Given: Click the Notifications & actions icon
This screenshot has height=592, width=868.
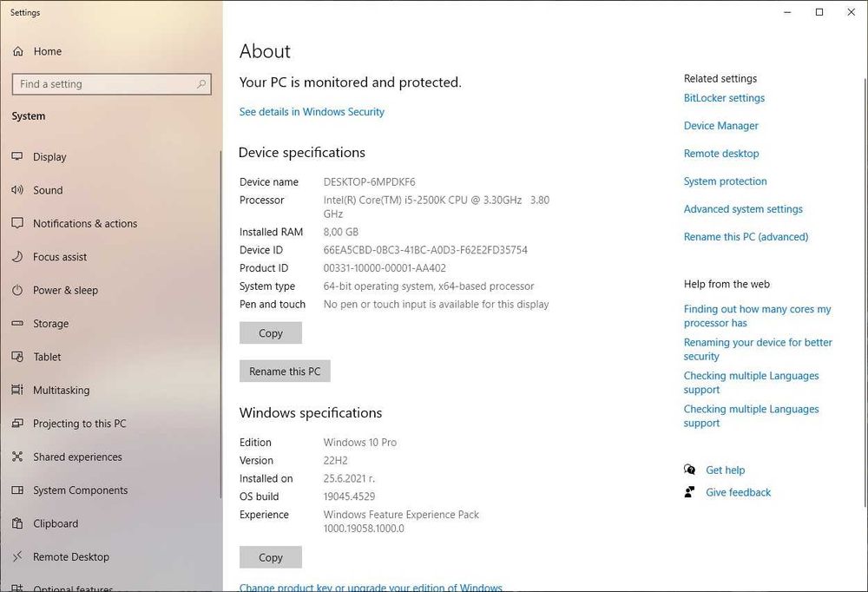Looking at the screenshot, I should [x=17, y=223].
